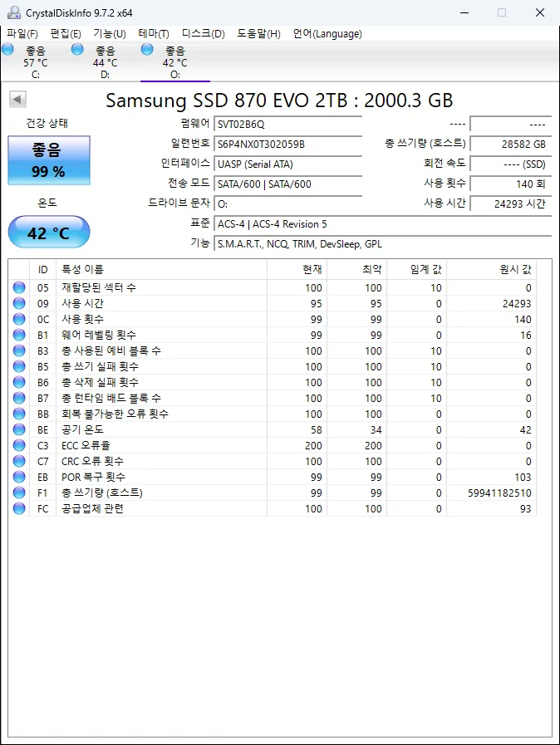Click the features field S.M.A.R.T., NCQ, TRIM
560x745 pixels.
(x=383, y=243)
